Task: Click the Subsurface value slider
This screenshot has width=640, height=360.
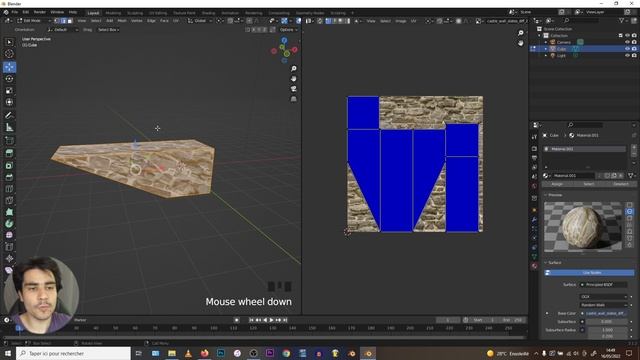Action: coord(607,322)
